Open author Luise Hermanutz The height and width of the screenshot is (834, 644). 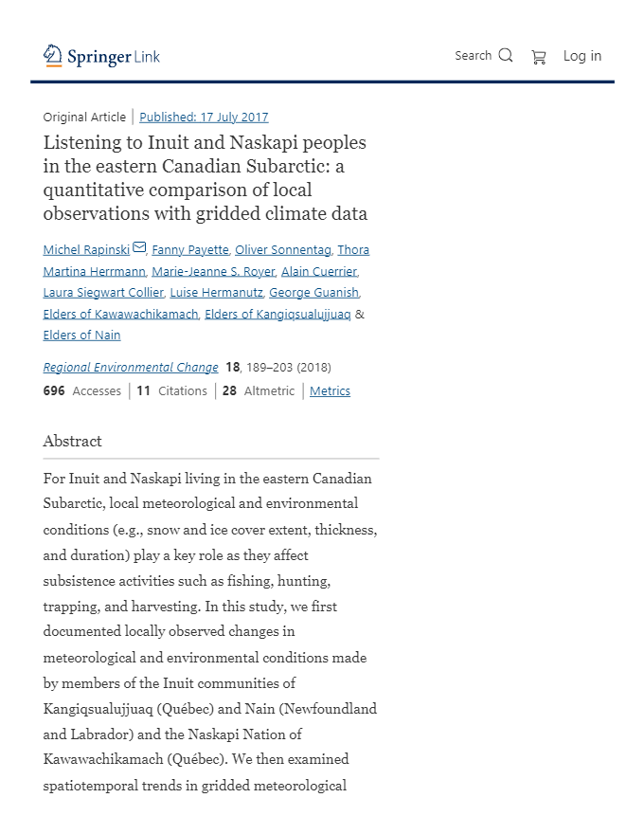pyautogui.click(x=215, y=293)
